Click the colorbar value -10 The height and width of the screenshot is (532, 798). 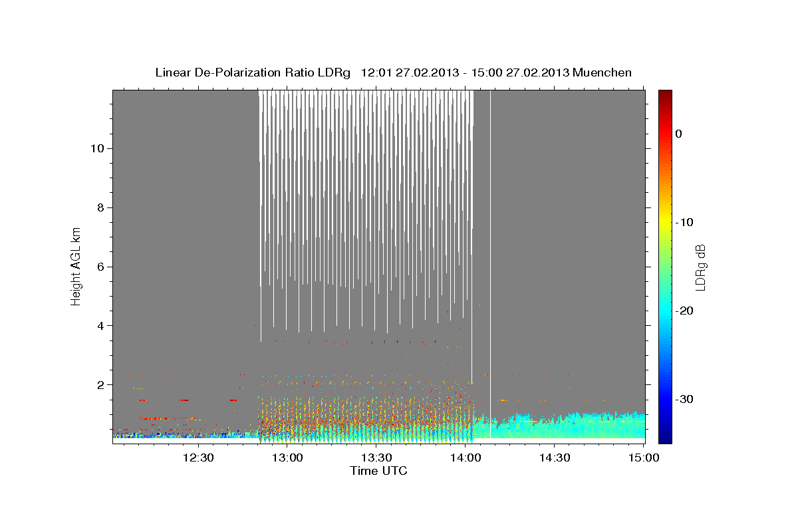coord(685,222)
